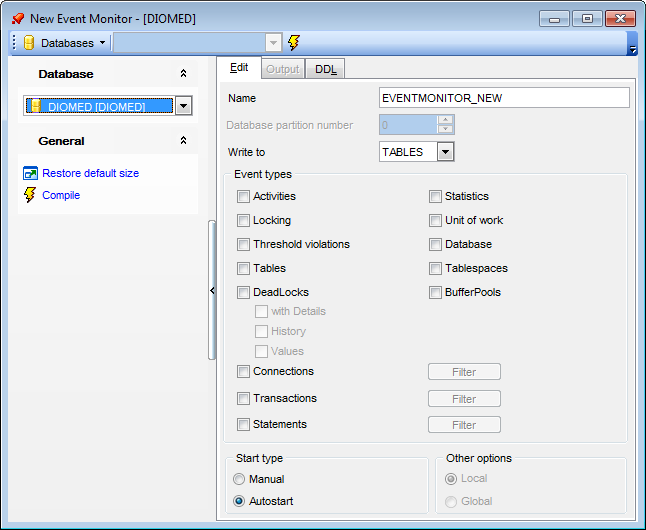The image size is (646, 530).
Task: Click the Filter button beside Connections
Action: pos(464,372)
